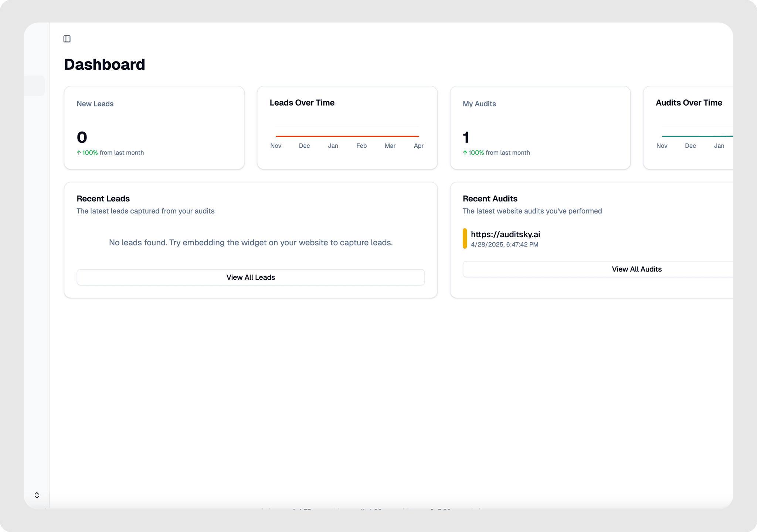Toggle the sidebar panel icon

coord(67,39)
